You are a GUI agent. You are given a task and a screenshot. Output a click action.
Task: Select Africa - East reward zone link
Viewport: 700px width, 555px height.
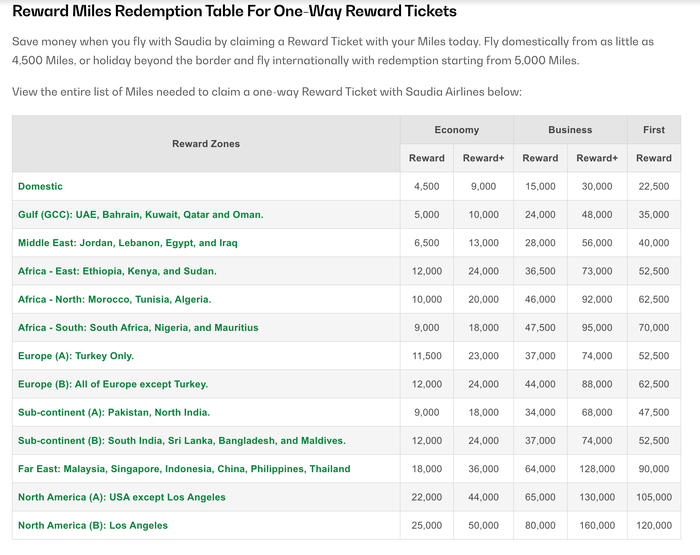[x=117, y=271]
